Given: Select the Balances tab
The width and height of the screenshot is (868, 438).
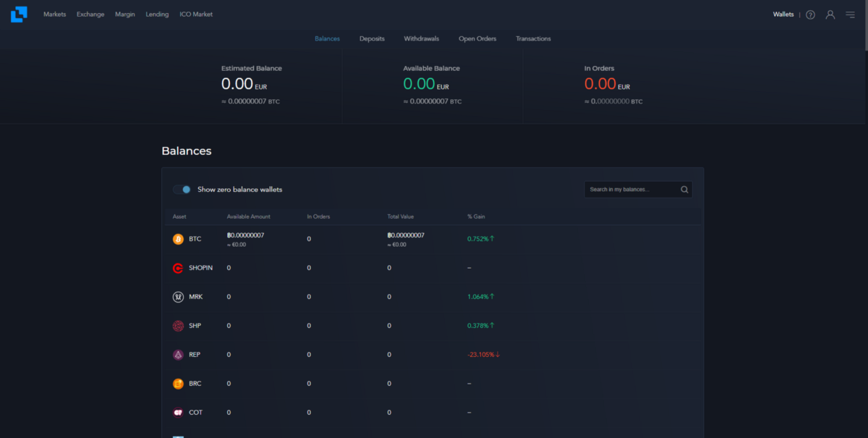Looking at the screenshot, I should coord(327,38).
